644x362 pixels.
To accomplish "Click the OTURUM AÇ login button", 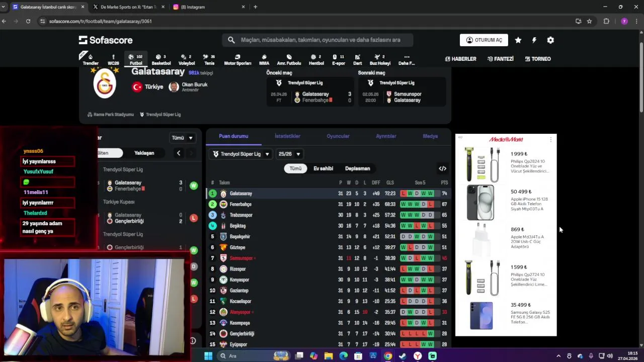I will 484,40.
